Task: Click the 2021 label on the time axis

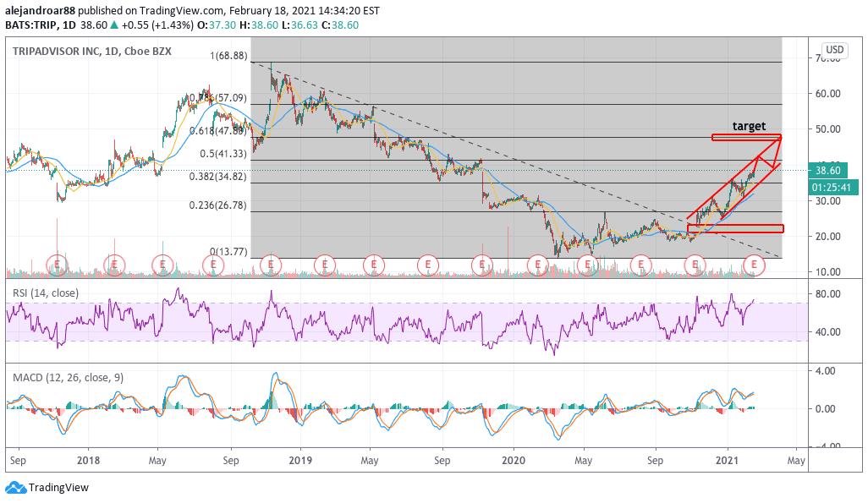Action: click(727, 461)
